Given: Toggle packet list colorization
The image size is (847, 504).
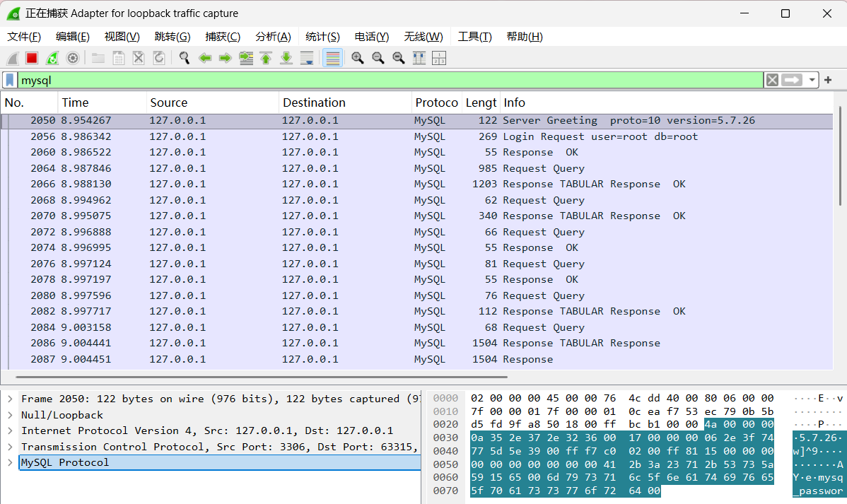Looking at the screenshot, I should 333,58.
